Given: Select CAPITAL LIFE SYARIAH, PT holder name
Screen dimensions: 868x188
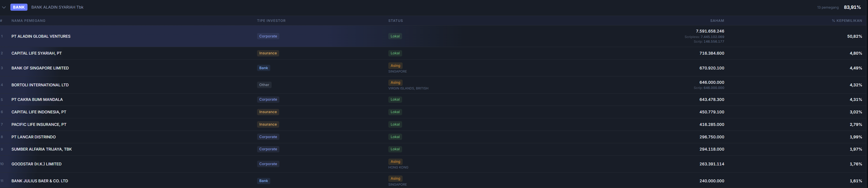Looking at the screenshot, I should 36,53.
